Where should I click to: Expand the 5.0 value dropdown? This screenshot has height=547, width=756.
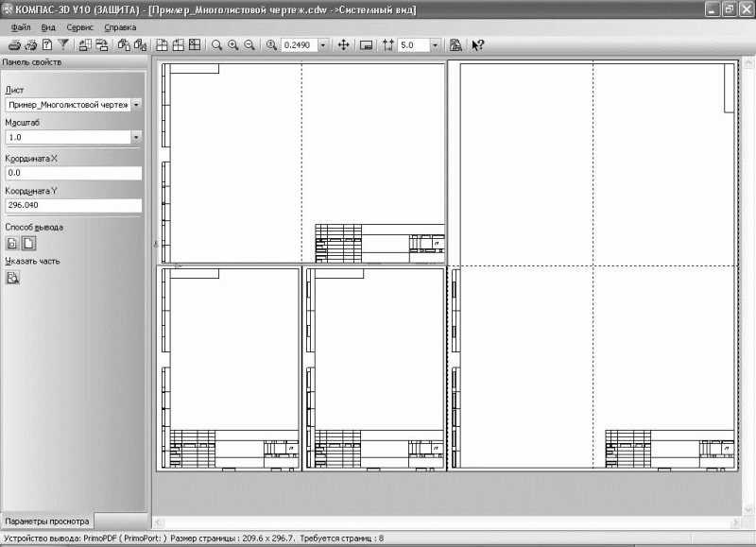click(x=435, y=45)
